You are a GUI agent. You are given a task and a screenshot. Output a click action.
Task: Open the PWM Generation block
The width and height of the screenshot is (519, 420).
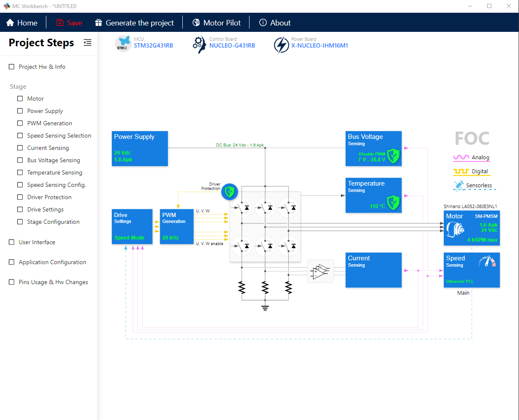[x=177, y=227]
